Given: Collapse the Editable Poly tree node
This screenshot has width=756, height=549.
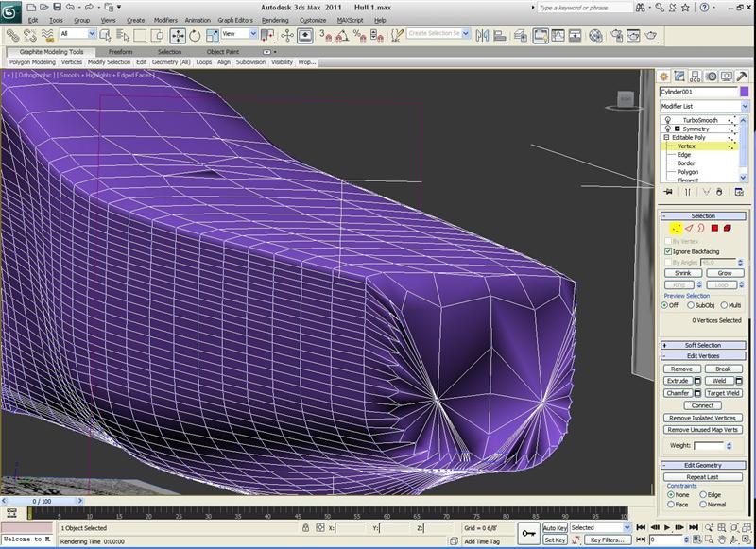Looking at the screenshot, I should point(666,137).
